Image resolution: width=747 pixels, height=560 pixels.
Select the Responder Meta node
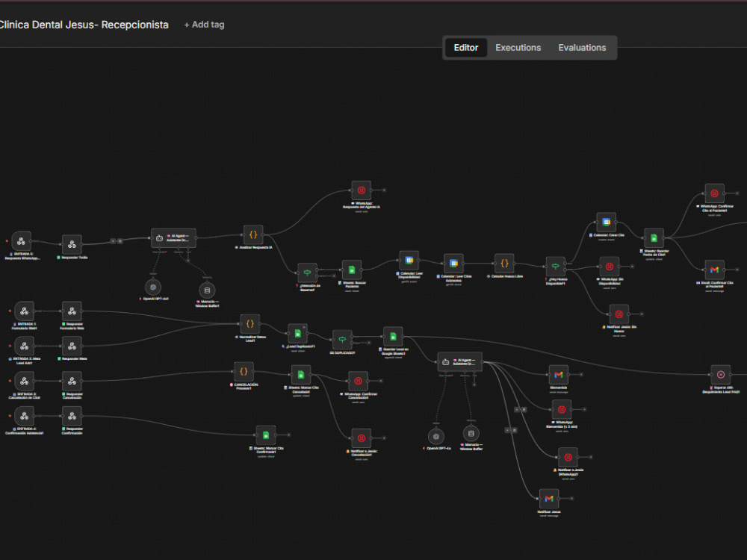pyautogui.click(x=72, y=346)
